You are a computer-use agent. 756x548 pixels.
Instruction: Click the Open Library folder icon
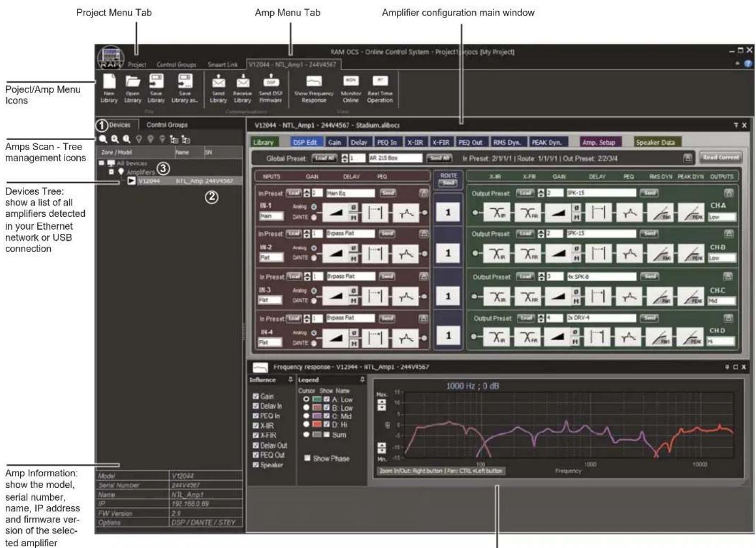pyautogui.click(x=133, y=81)
